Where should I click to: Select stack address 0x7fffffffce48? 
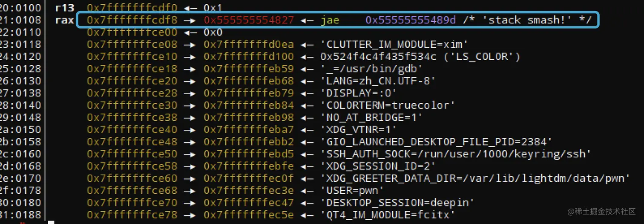132,142
